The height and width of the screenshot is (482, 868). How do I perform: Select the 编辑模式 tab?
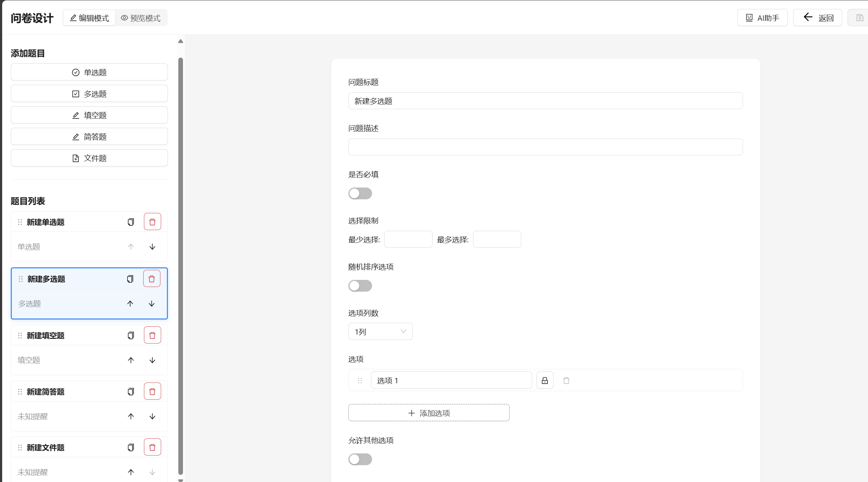click(x=90, y=18)
